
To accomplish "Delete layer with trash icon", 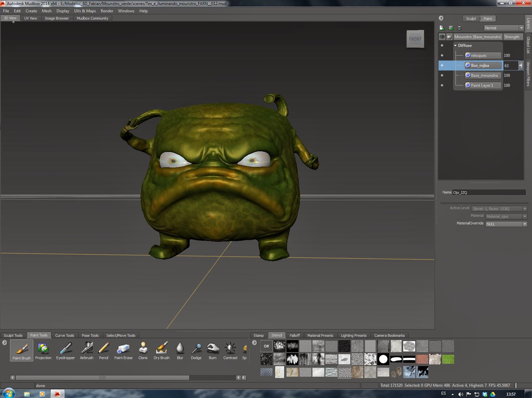I will [x=459, y=28].
